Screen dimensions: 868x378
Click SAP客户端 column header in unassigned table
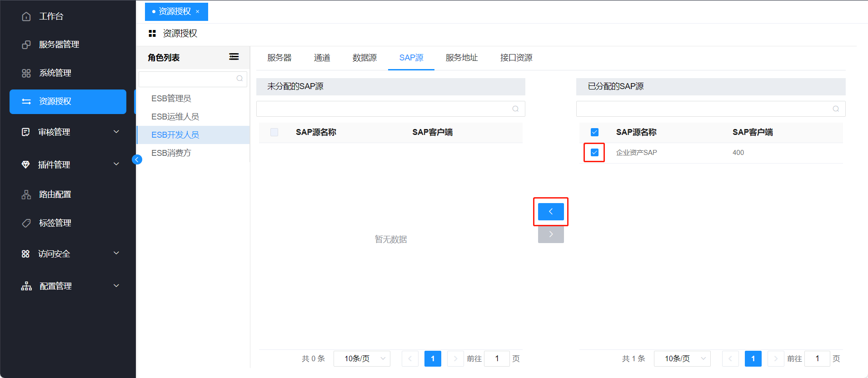point(432,132)
